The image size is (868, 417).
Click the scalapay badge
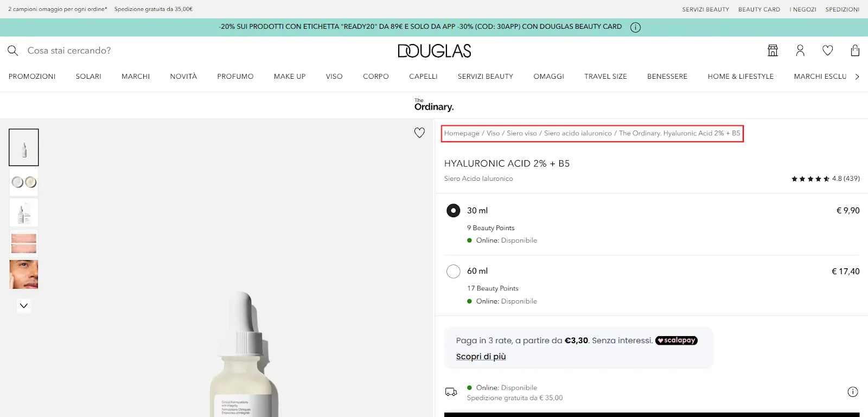(x=676, y=340)
